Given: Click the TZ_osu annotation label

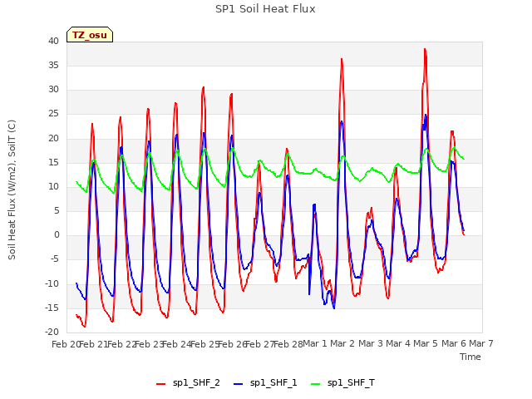Looking at the screenshot, I should [x=90, y=35].
